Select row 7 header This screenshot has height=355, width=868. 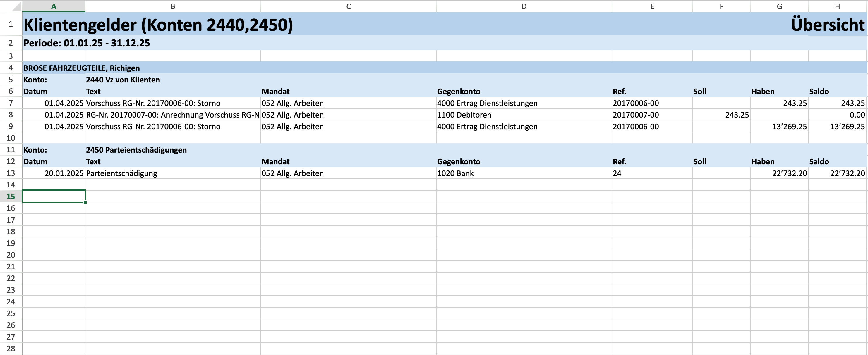[11, 103]
